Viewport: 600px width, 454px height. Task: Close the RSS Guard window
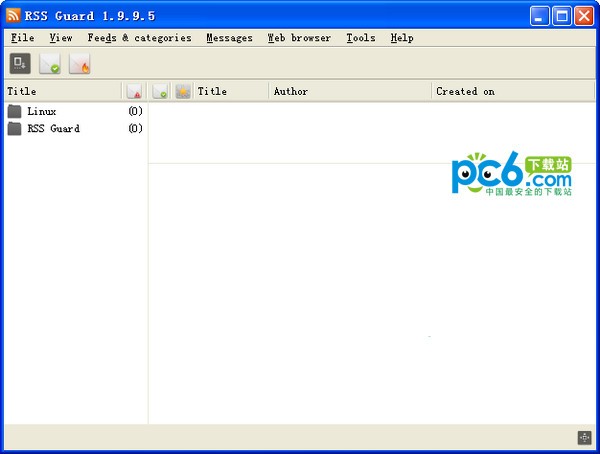click(x=584, y=16)
